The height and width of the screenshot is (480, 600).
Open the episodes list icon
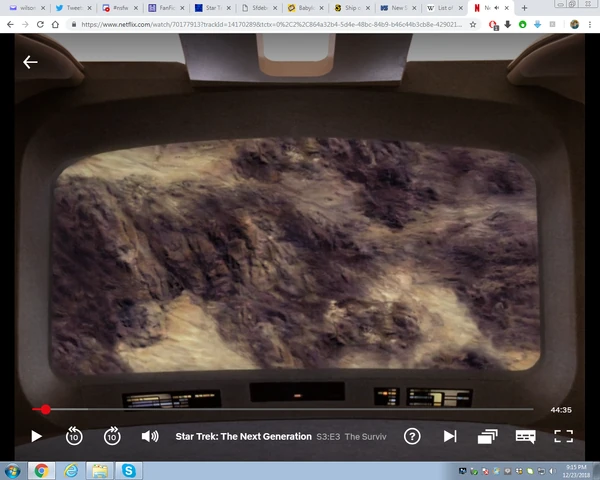(488, 436)
